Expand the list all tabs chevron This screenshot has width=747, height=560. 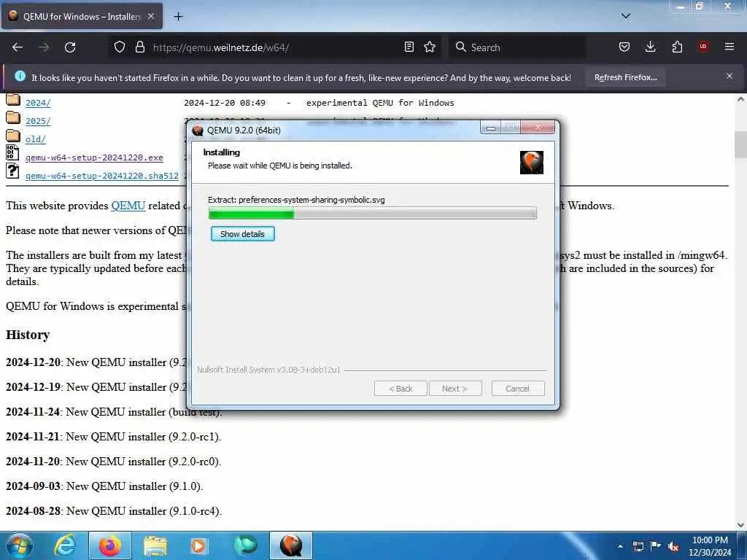point(626,16)
